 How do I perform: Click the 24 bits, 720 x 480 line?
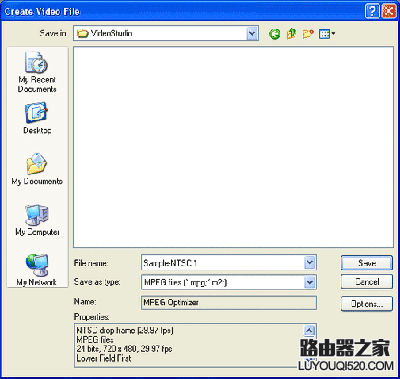(124, 349)
